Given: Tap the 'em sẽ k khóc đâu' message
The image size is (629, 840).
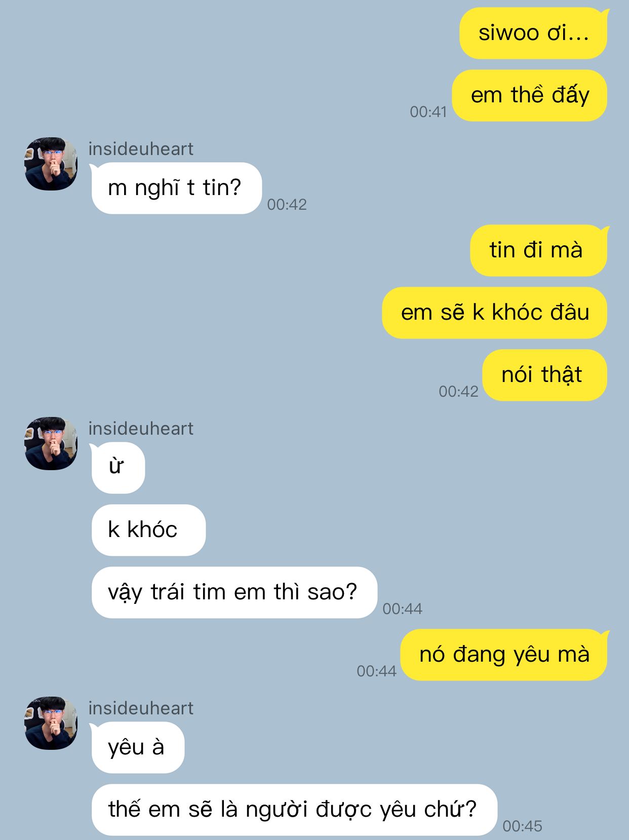Looking at the screenshot, I should (495, 313).
